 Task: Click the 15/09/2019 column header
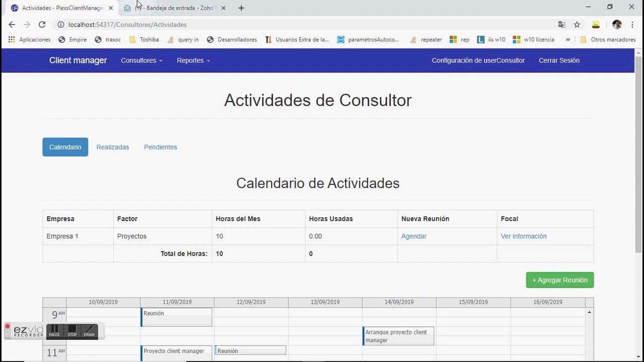tap(473, 302)
